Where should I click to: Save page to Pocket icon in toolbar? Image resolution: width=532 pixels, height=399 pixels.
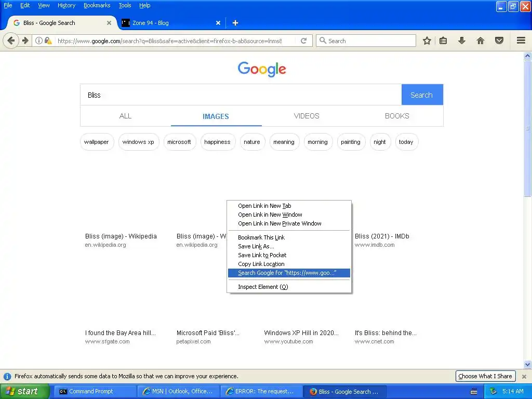pos(499,41)
